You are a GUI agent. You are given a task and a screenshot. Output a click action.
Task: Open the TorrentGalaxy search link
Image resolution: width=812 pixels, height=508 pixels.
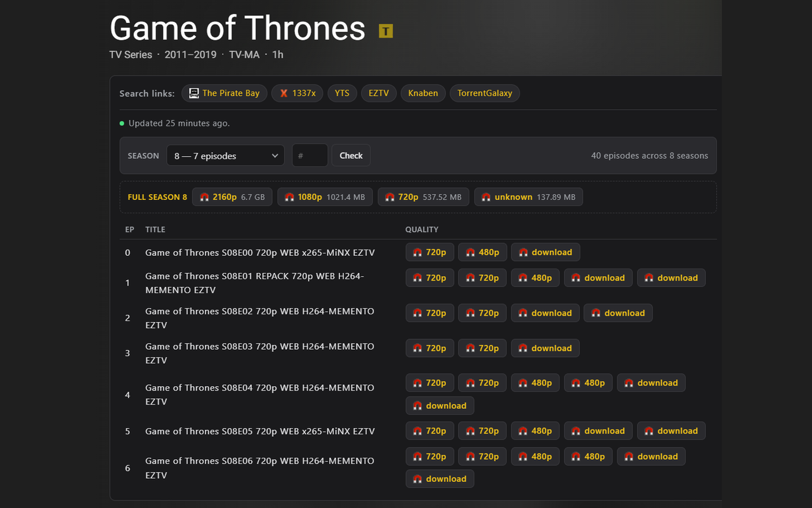485,93
